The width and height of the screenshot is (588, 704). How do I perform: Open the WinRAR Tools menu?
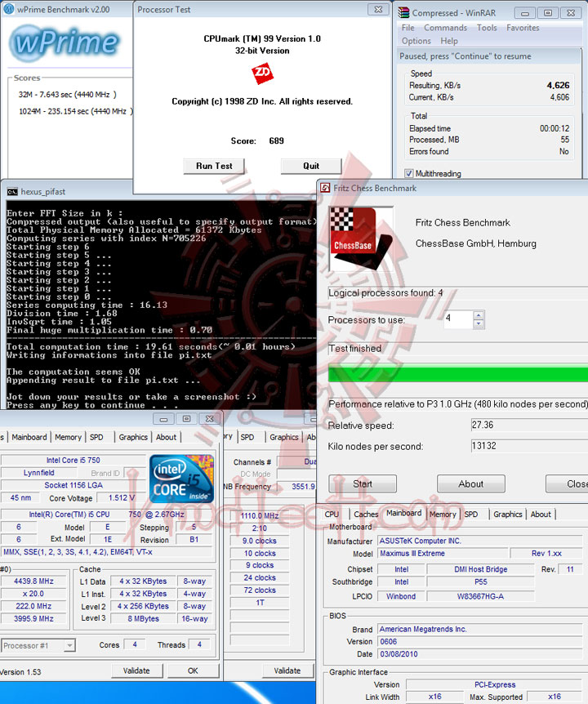click(x=487, y=28)
